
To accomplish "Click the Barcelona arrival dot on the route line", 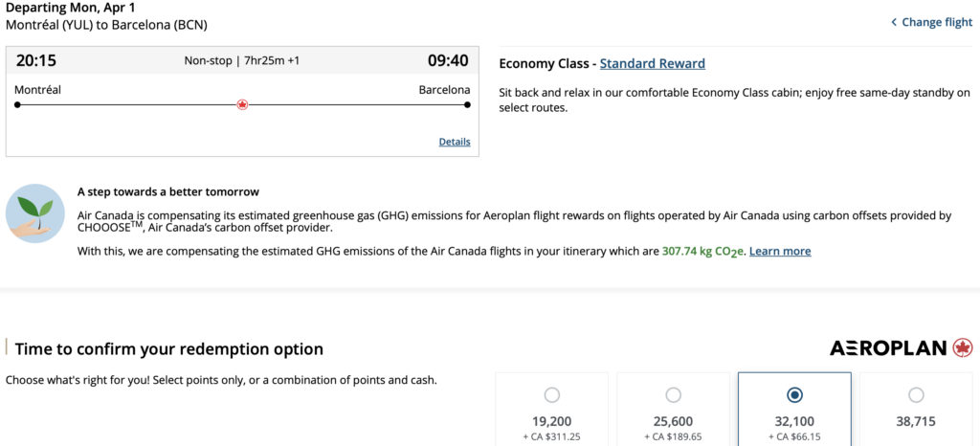I will point(467,104).
